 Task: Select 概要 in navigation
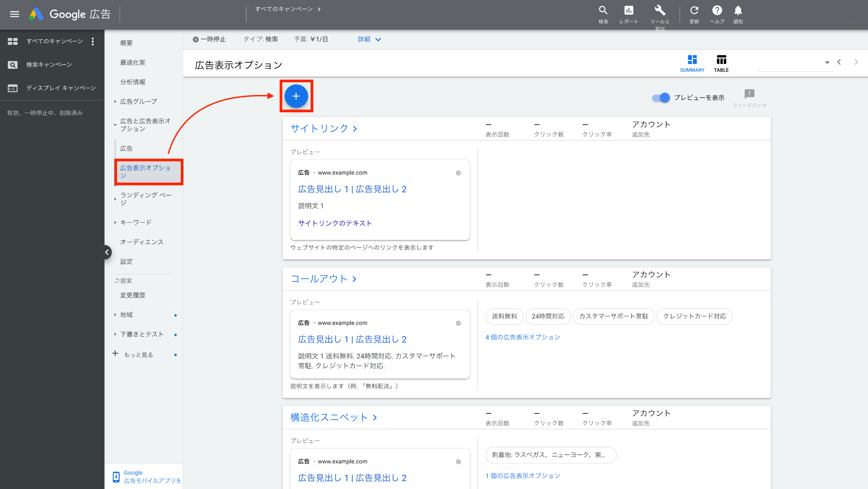[127, 43]
